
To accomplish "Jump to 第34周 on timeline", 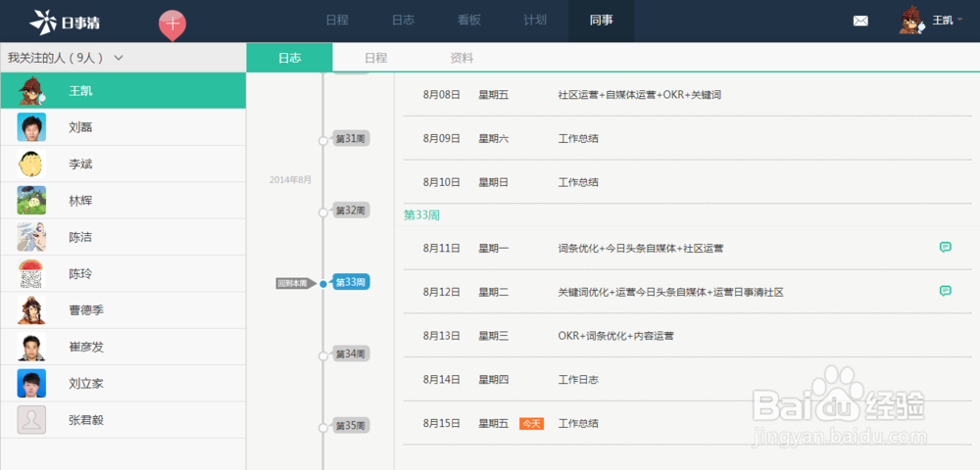I will [x=350, y=353].
